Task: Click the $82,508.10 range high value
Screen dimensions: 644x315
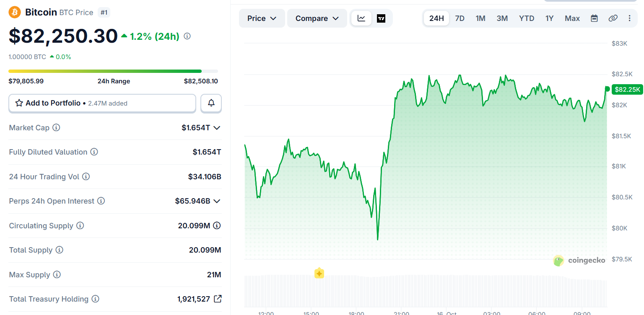Action: tap(201, 81)
